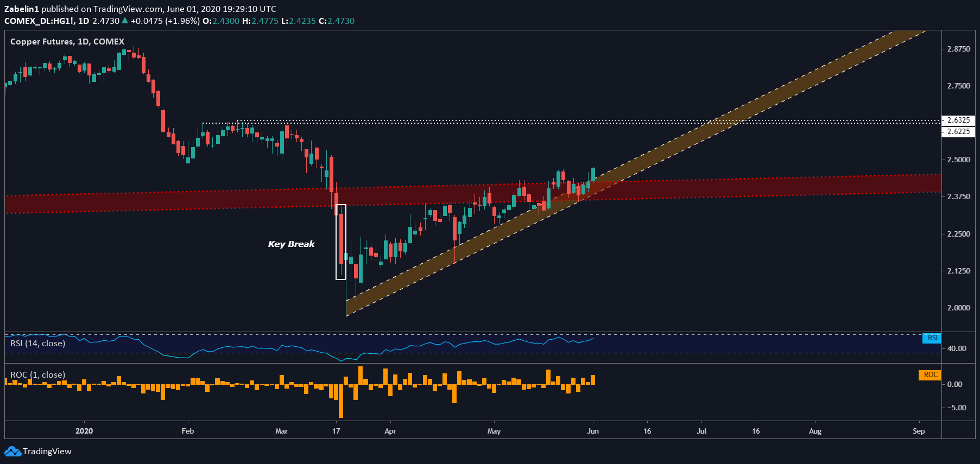The height and width of the screenshot is (464, 980).
Task: Click the Jun date axis label
Action: pos(593,431)
